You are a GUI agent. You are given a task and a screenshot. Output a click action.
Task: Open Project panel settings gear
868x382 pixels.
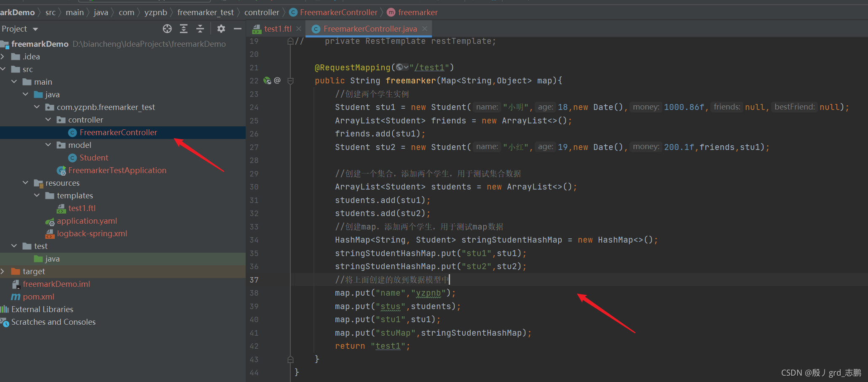(221, 29)
